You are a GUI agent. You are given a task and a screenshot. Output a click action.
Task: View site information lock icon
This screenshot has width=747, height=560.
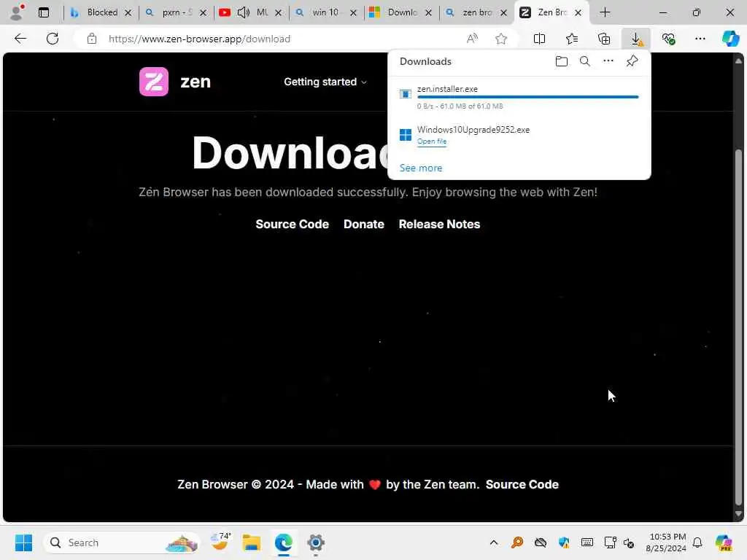[91, 39]
